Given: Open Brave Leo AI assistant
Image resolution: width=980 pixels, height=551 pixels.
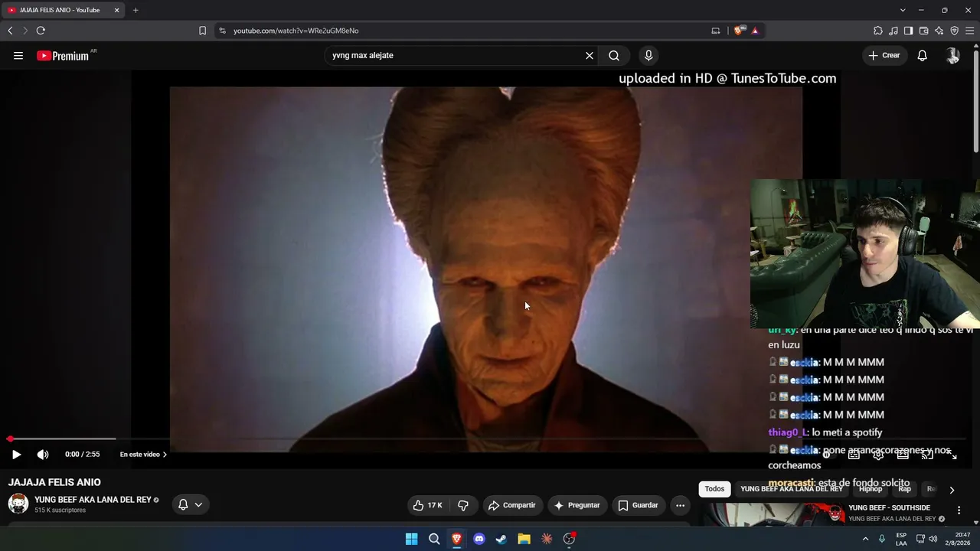Looking at the screenshot, I should [939, 31].
